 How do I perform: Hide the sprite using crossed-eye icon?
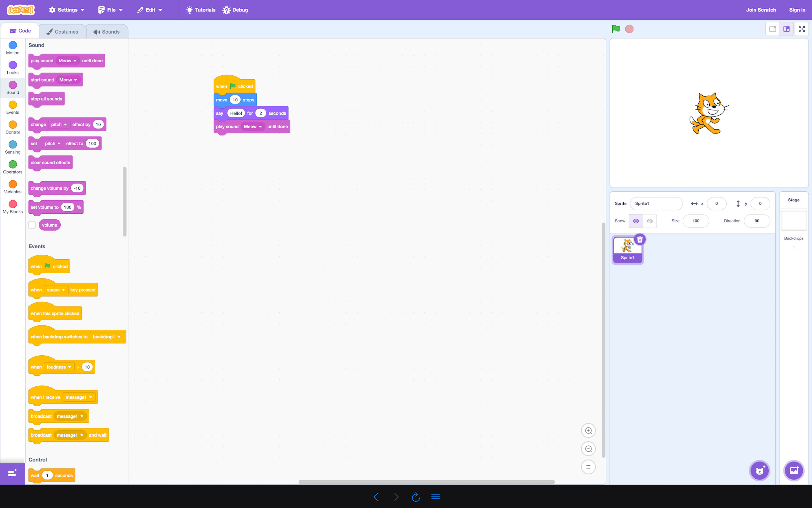650,221
